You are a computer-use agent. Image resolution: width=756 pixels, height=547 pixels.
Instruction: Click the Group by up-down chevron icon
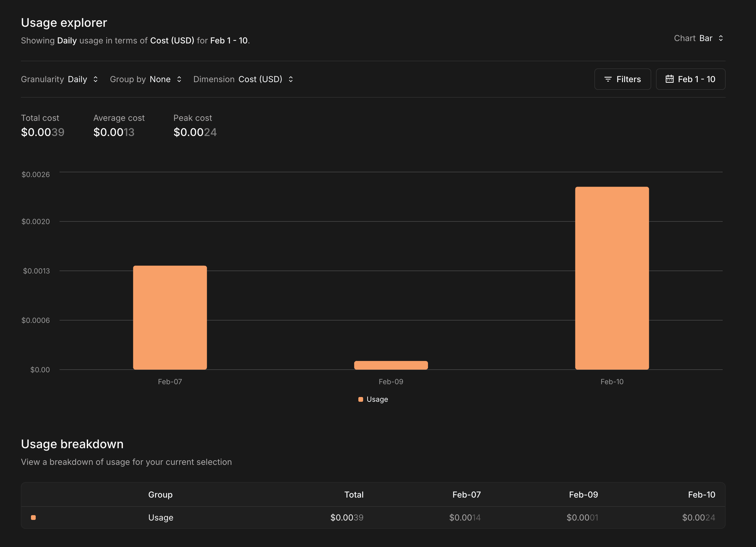(179, 79)
